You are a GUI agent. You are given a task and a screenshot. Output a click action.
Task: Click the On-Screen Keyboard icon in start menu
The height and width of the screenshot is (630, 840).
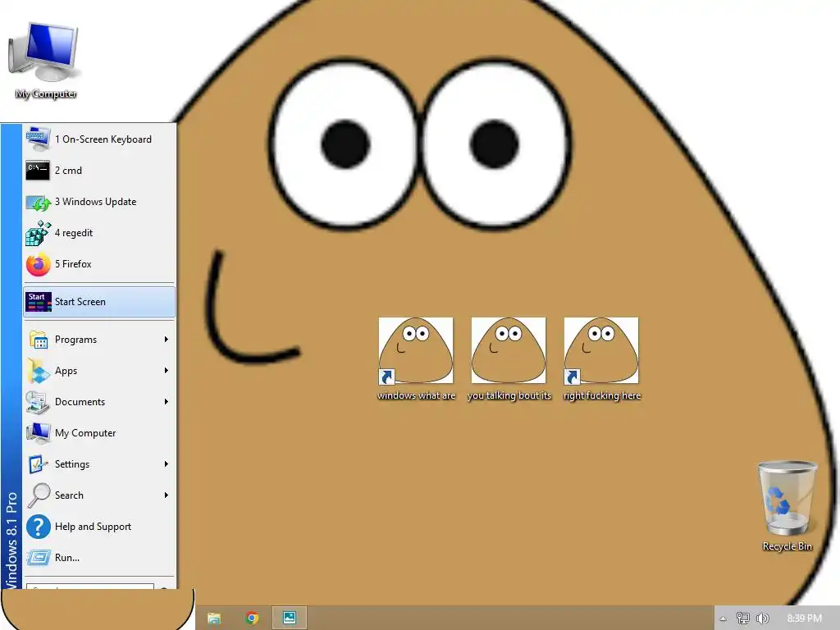(38, 139)
